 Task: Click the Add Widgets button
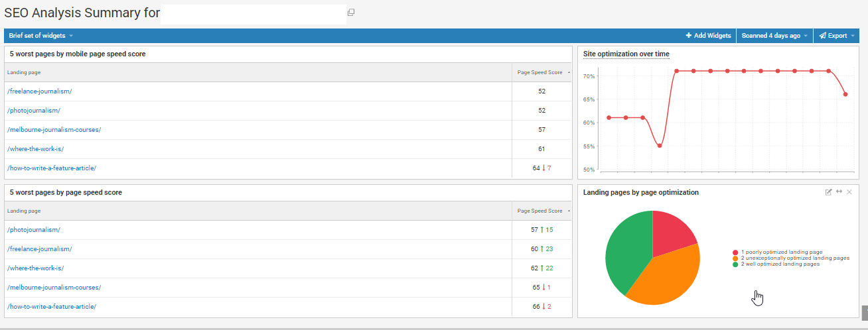click(x=708, y=36)
